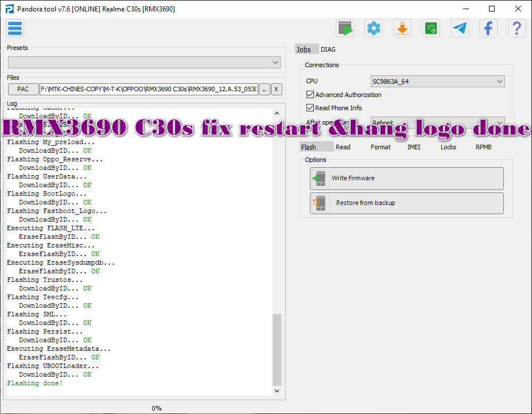The width and height of the screenshot is (532, 414).
Task: Click the Pandora tool title bar logo
Action: [10, 9]
